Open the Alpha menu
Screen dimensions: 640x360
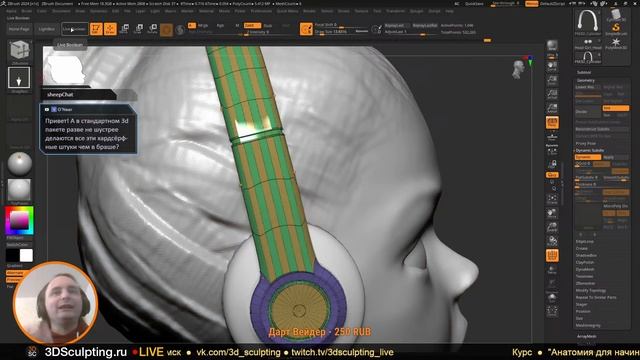click(x=11, y=11)
